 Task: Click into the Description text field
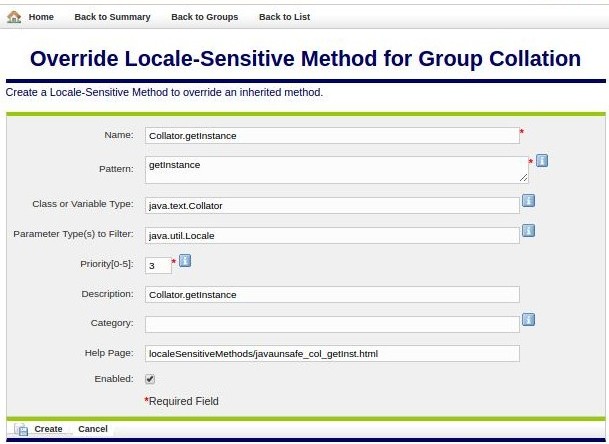pos(331,294)
